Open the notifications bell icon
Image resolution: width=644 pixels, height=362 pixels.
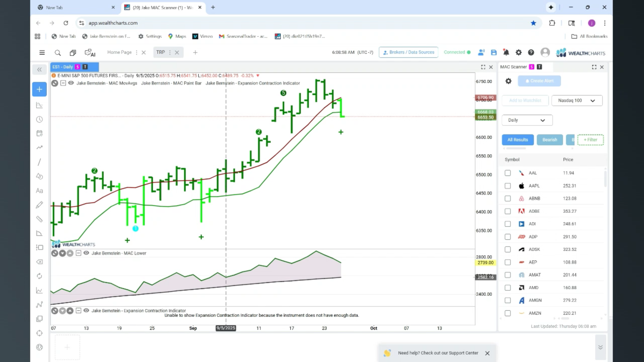[x=506, y=52]
